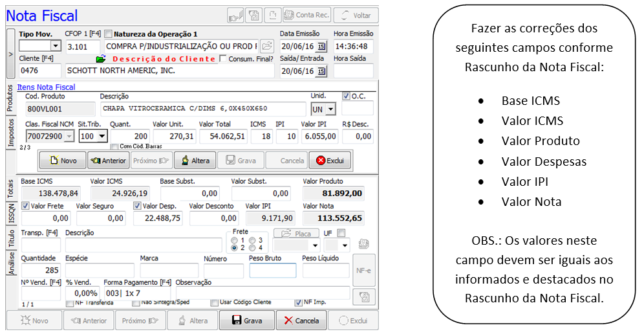Image resolution: width=644 pixels, height=336 pixels.
Task: Go to the Anterior item
Action: click(x=107, y=161)
